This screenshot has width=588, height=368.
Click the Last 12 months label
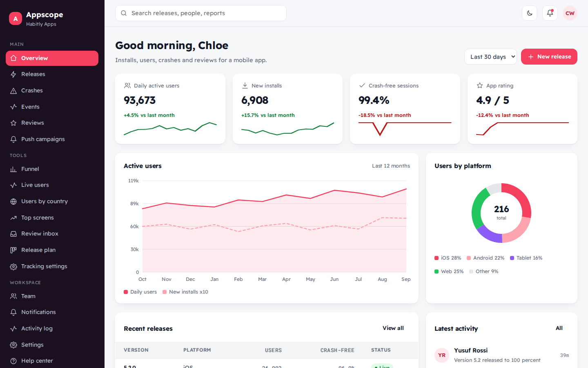pyautogui.click(x=391, y=166)
